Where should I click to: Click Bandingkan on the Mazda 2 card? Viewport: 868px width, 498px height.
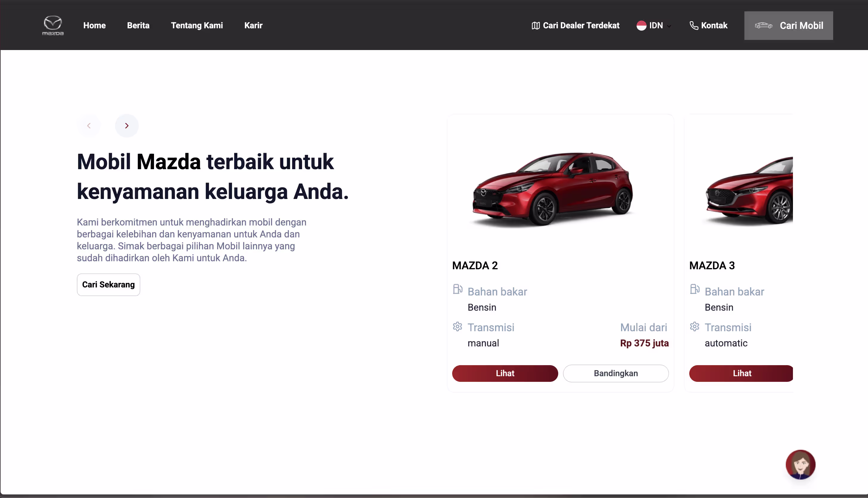(x=616, y=373)
